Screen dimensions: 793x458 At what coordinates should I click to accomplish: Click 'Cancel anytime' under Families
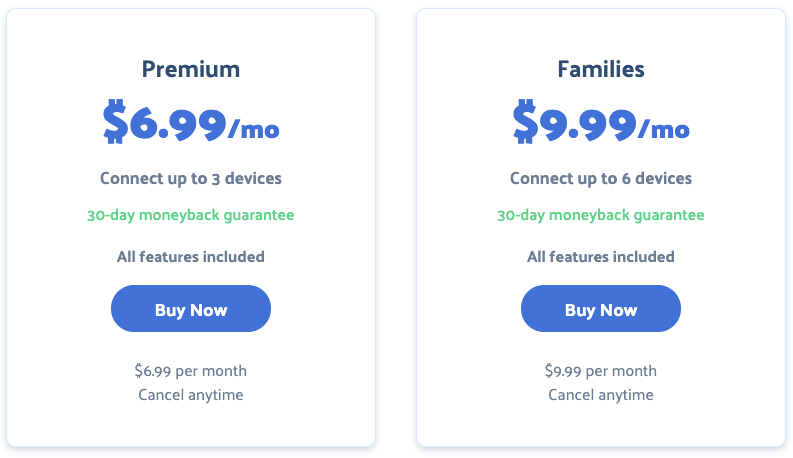tap(601, 395)
